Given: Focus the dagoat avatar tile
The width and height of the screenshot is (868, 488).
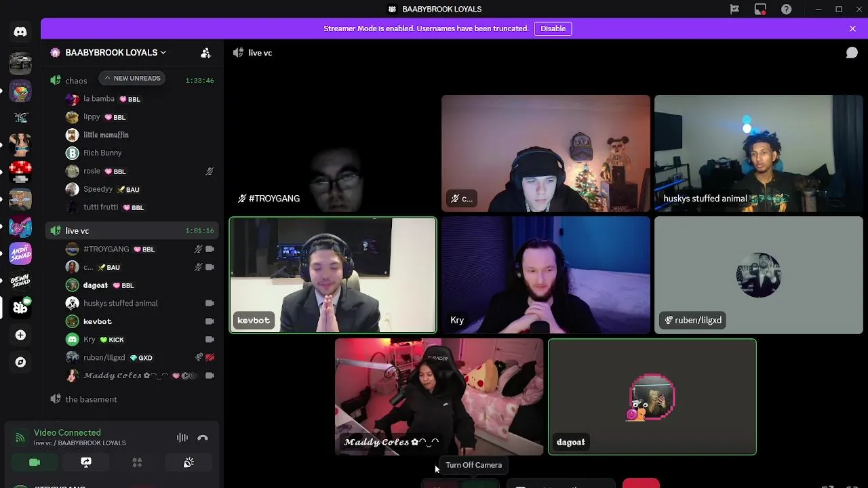Looking at the screenshot, I should pyautogui.click(x=652, y=397).
